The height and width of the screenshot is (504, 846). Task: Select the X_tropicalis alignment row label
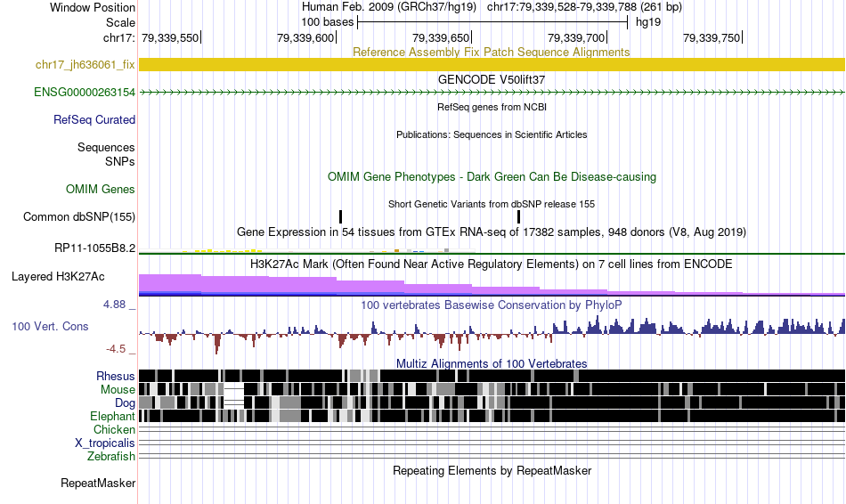[105, 443]
